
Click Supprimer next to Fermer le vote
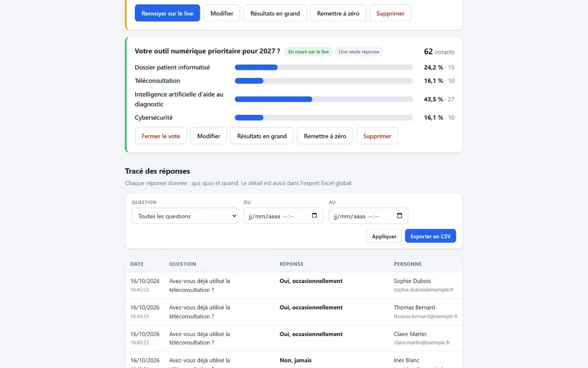pyautogui.click(x=377, y=136)
